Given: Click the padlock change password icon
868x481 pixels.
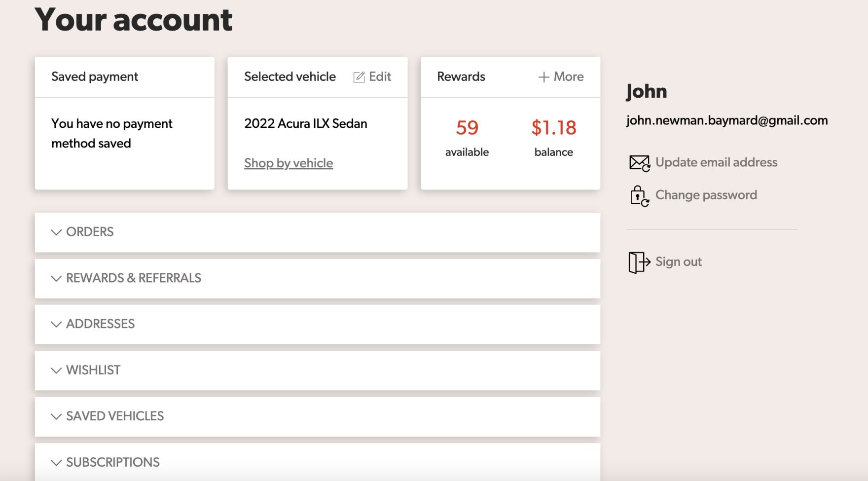Looking at the screenshot, I should click(x=639, y=196).
